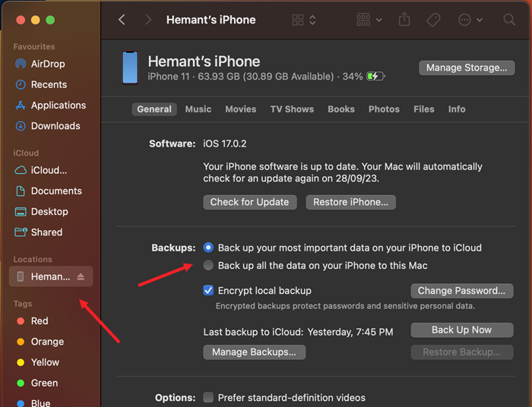Open the group-by grid icon
The width and height of the screenshot is (532, 407).
click(363, 20)
